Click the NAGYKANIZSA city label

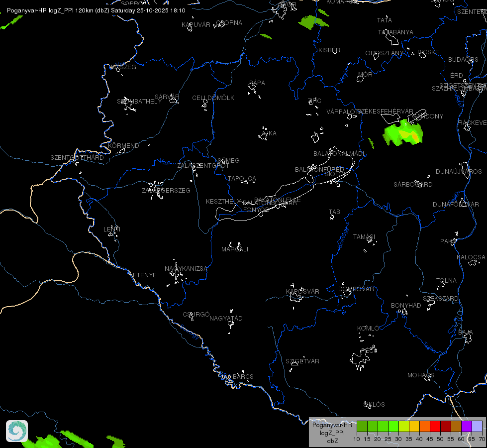point(186,269)
